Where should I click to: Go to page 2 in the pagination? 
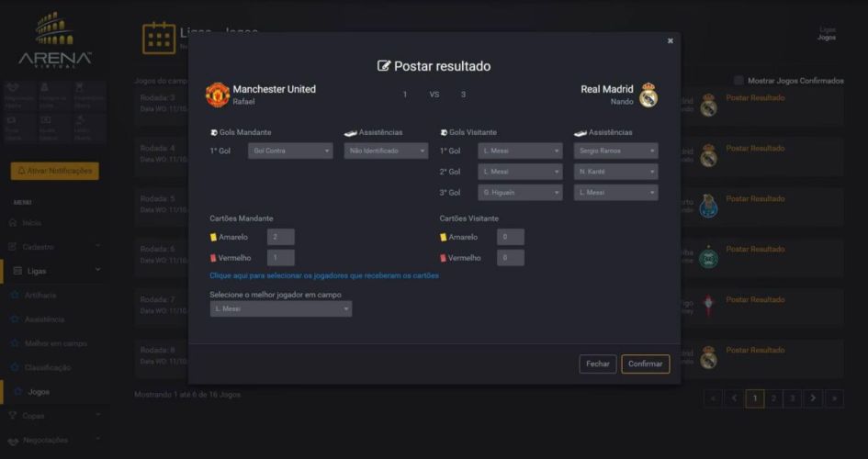[x=774, y=398]
